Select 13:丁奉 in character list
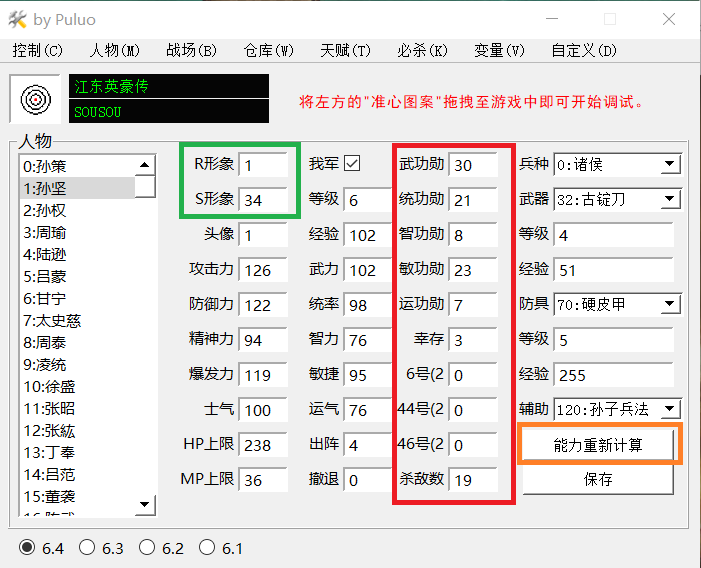 [77, 452]
